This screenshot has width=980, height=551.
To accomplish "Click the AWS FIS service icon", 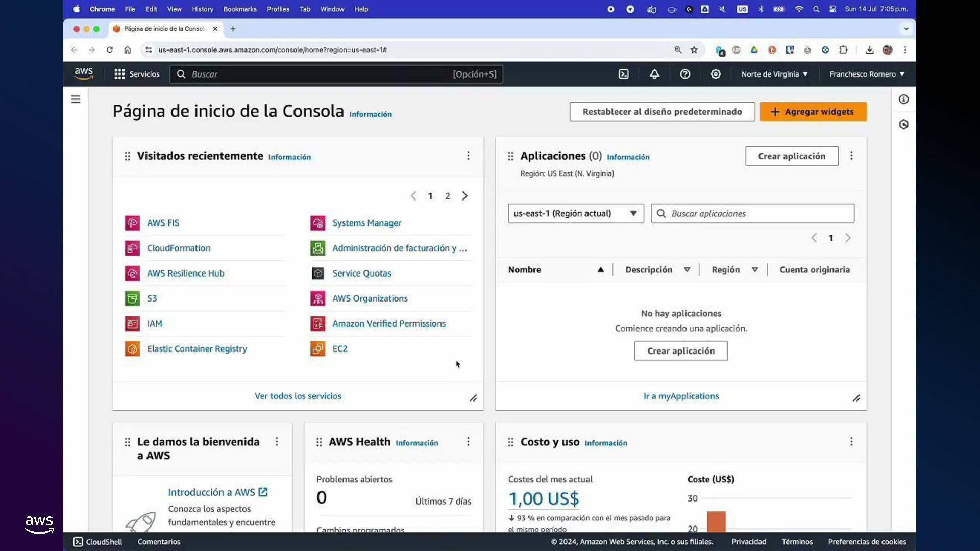I will [x=132, y=223].
